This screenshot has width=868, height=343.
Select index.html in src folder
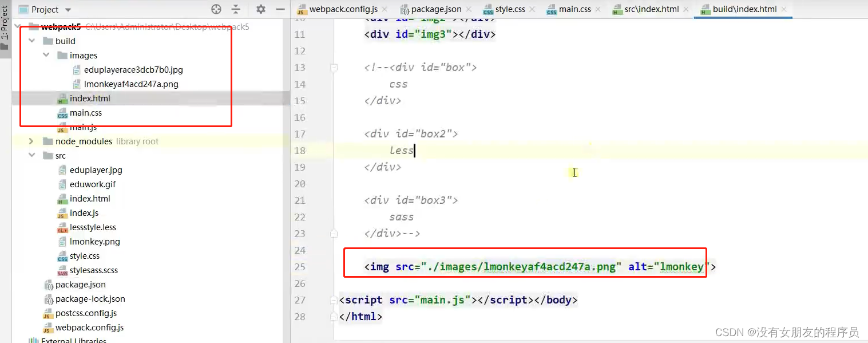pyautogui.click(x=90, y=199)
